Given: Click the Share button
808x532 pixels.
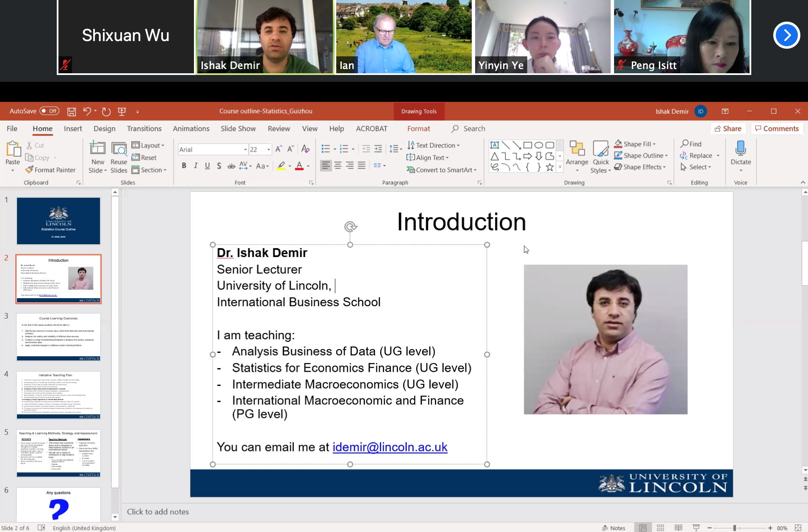Looking at the screenshot, I should coord(728,128).
